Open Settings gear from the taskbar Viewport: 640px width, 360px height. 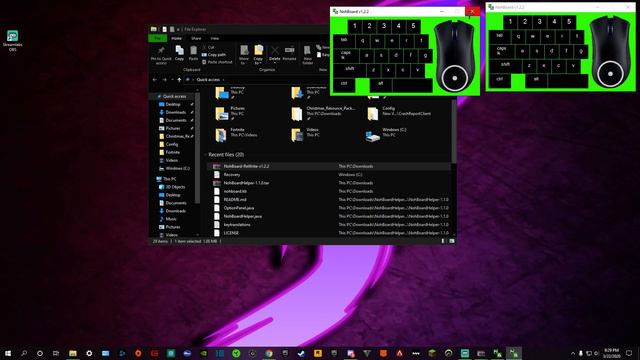click(89, 353)
